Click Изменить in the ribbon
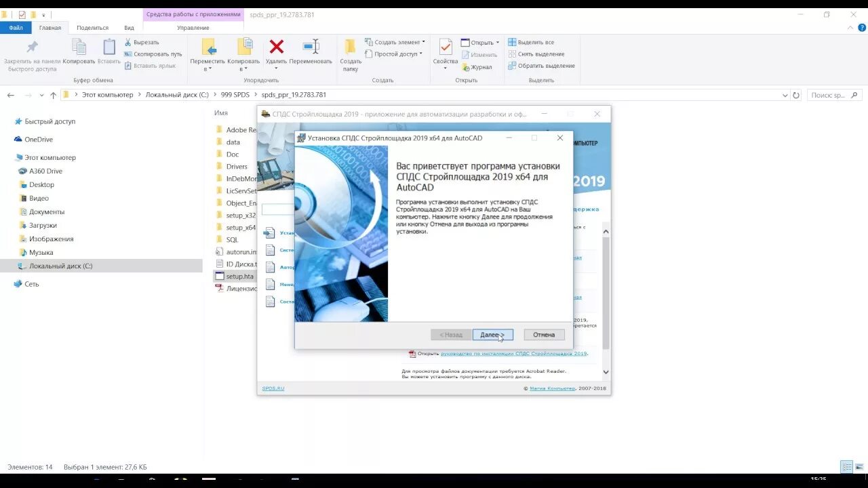Viewport: 868px width, 488px height. click(x=479, y=55)
